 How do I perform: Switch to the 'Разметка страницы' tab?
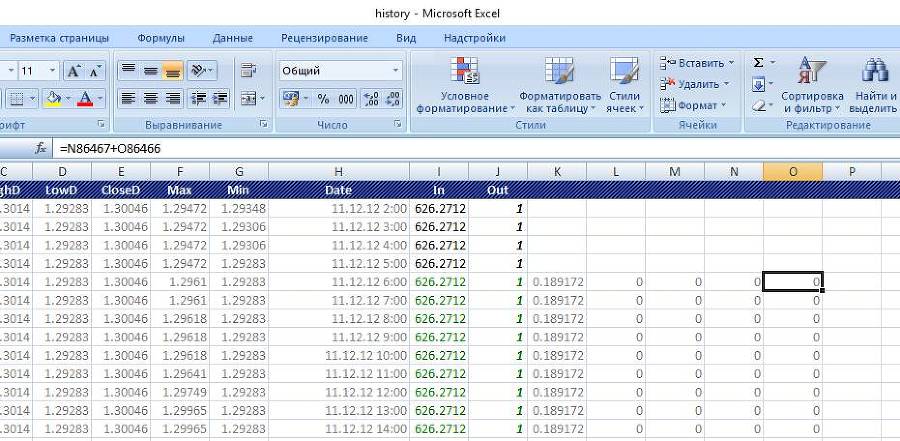click(x=59, y=38)
